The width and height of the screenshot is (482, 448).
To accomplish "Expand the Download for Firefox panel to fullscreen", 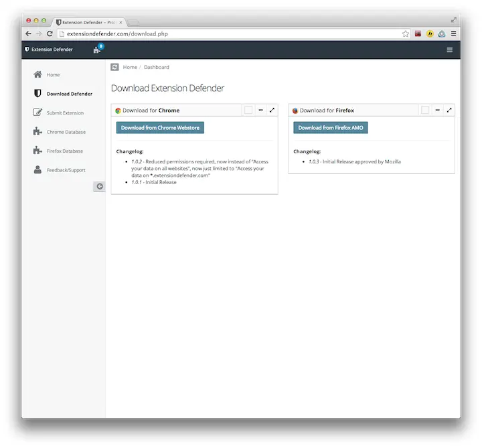I will point(449,110).
